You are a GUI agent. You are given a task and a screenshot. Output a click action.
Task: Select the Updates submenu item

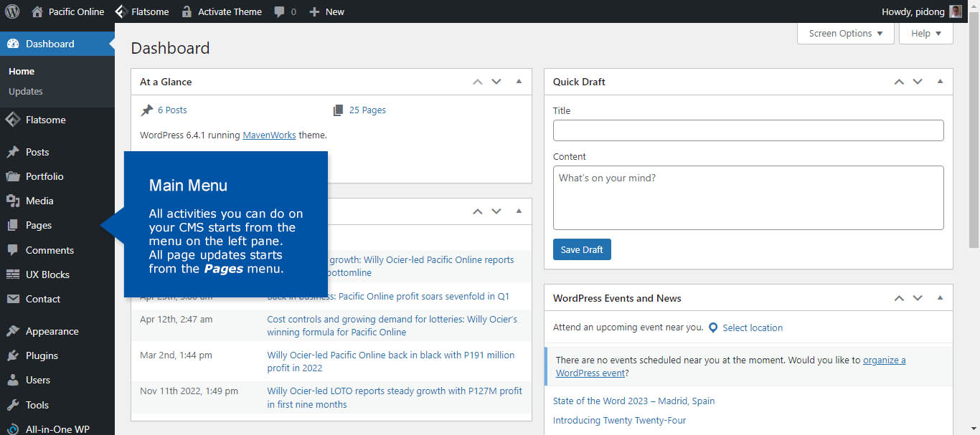coord(26,91)
